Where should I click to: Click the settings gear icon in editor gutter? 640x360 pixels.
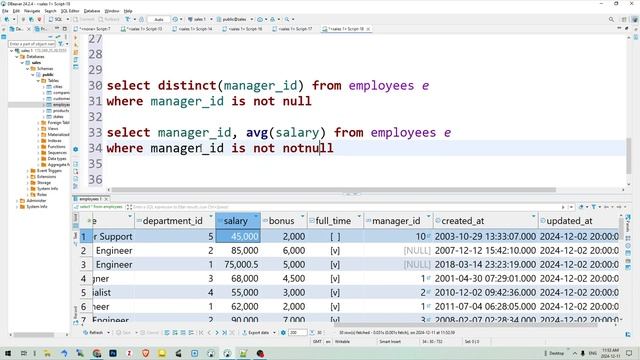click(x=76, y=149)
